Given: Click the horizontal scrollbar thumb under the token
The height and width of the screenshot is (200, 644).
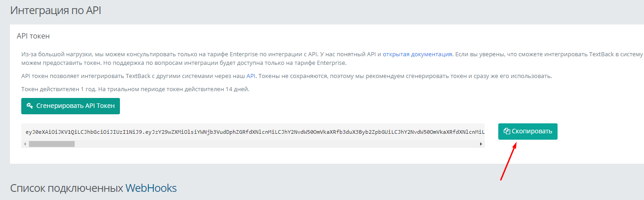Looking at the screenshot, I should [x=52, y=144].
